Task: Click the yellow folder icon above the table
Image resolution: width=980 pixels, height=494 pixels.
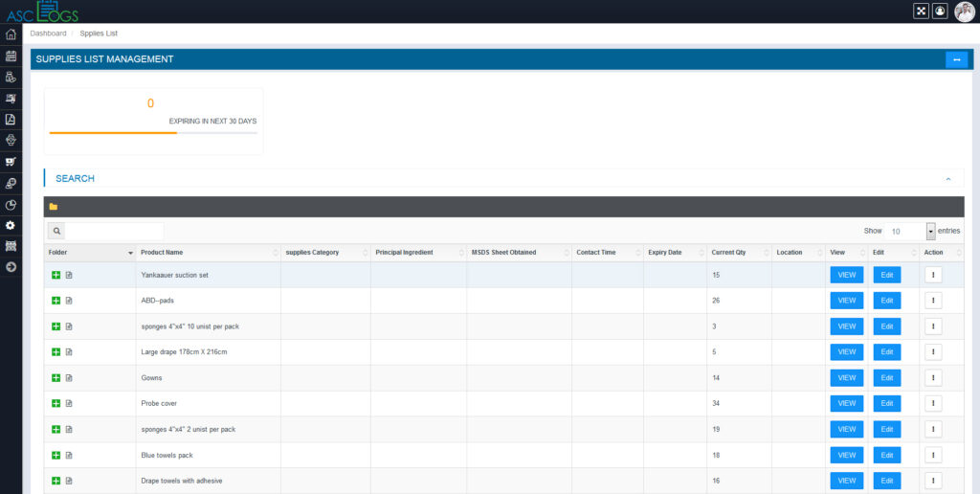Action: [x=54, y=207]
